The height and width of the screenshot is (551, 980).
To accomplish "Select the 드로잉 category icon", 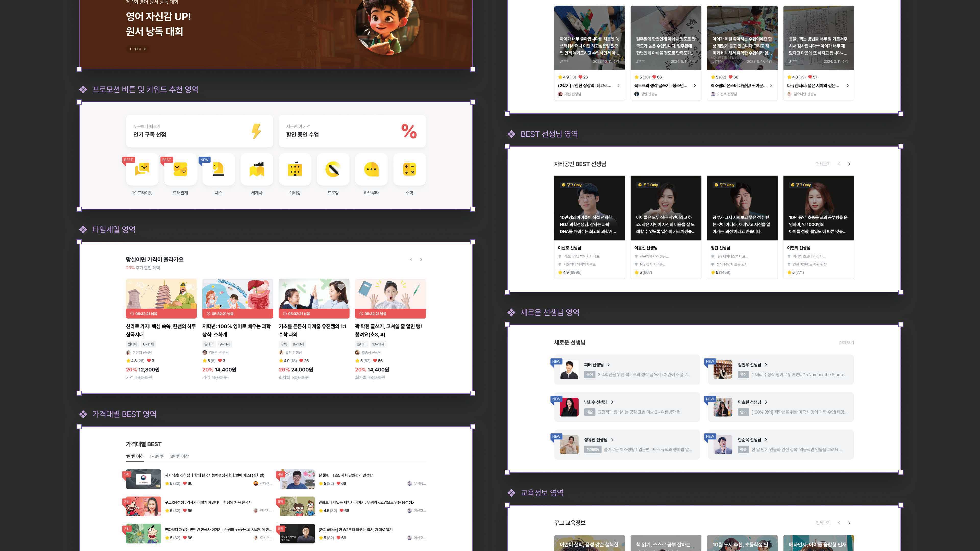I will [x=333, y=169].
